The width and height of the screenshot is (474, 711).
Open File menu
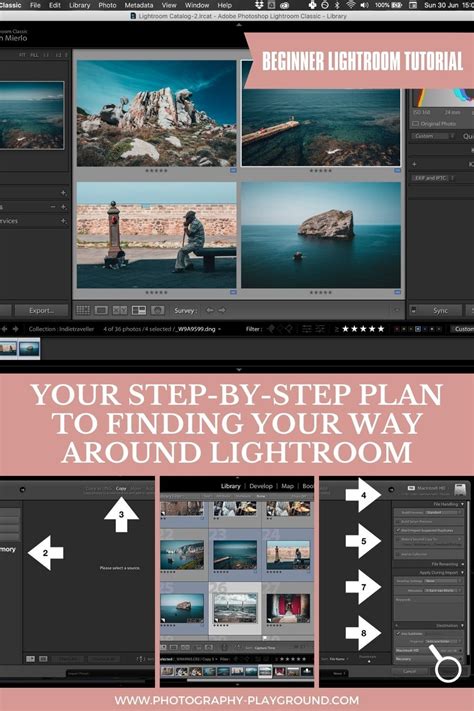[35, 5]
